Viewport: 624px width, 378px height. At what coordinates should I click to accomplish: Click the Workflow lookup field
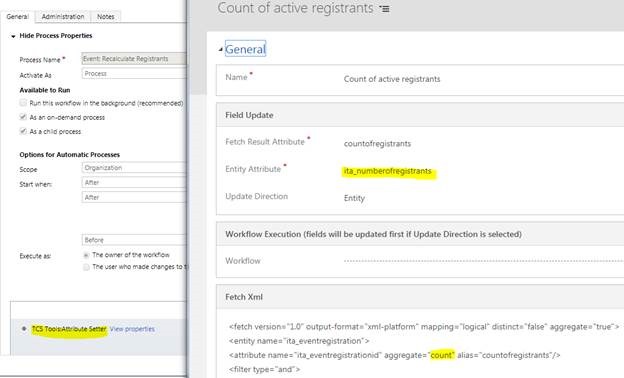(x=483, y=261)
